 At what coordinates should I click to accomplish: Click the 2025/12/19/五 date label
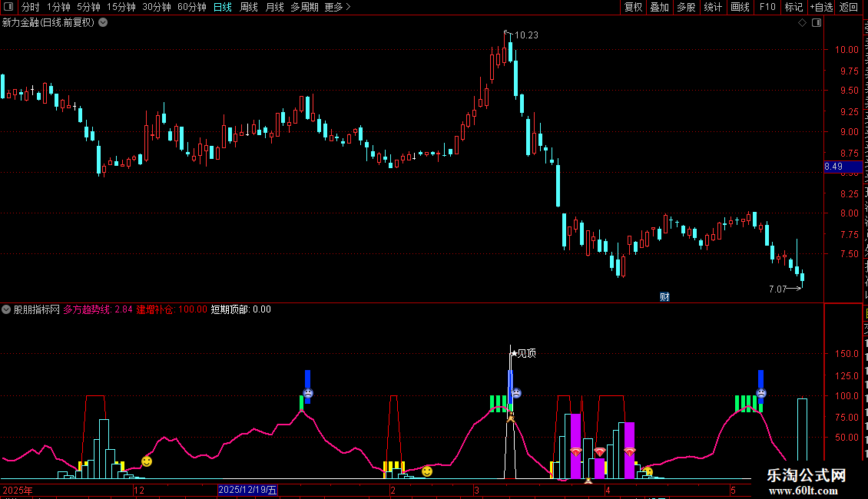[x=247, y=490]
